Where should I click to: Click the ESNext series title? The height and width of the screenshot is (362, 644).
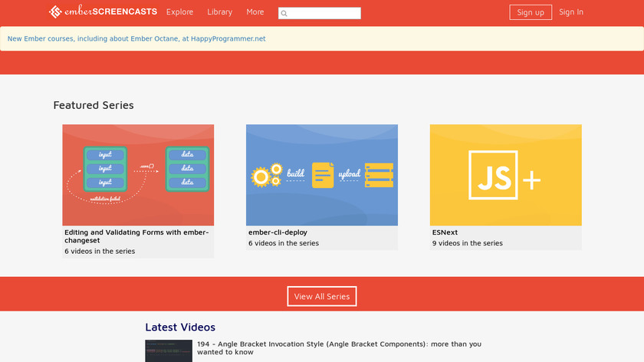point(445,232)
